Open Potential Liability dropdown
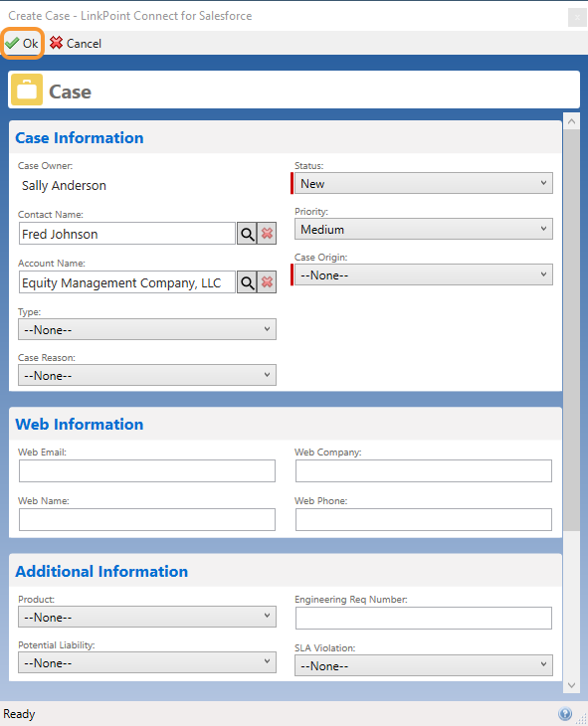 (147, 663)
